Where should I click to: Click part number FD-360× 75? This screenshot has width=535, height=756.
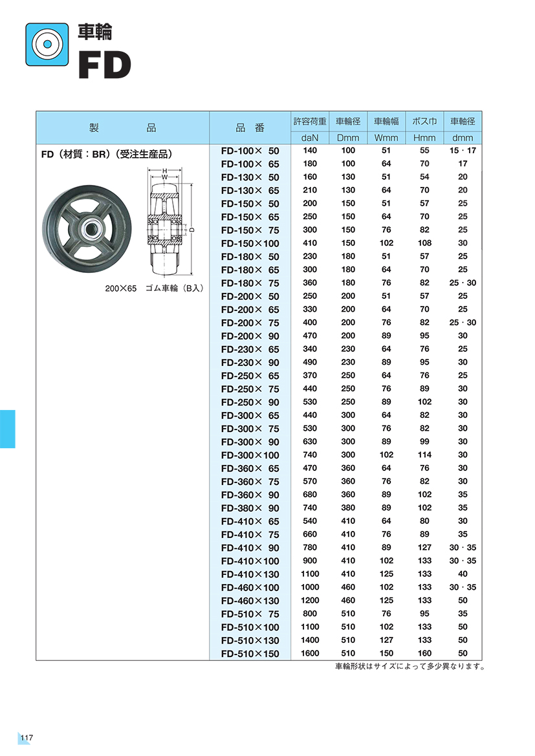pyautogui.click(x=250, y=482)
